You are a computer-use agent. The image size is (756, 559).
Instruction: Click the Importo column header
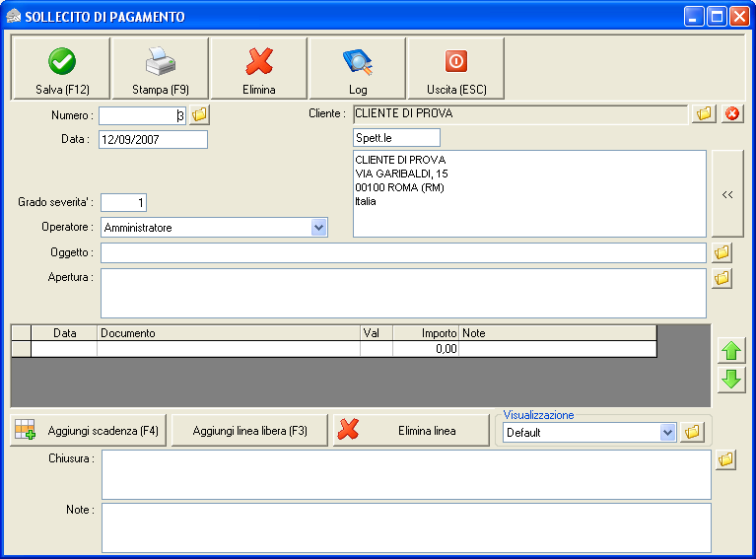click(x=426, y=333)
